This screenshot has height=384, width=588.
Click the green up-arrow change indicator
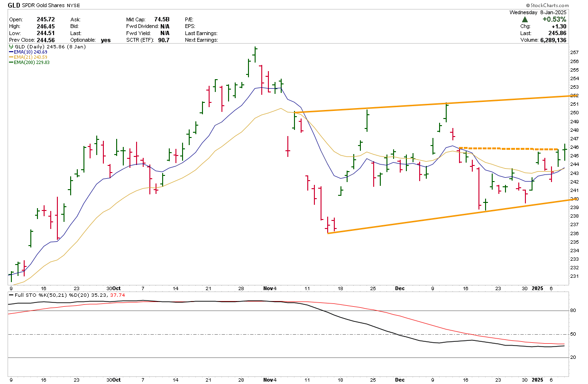click(525, 19)
